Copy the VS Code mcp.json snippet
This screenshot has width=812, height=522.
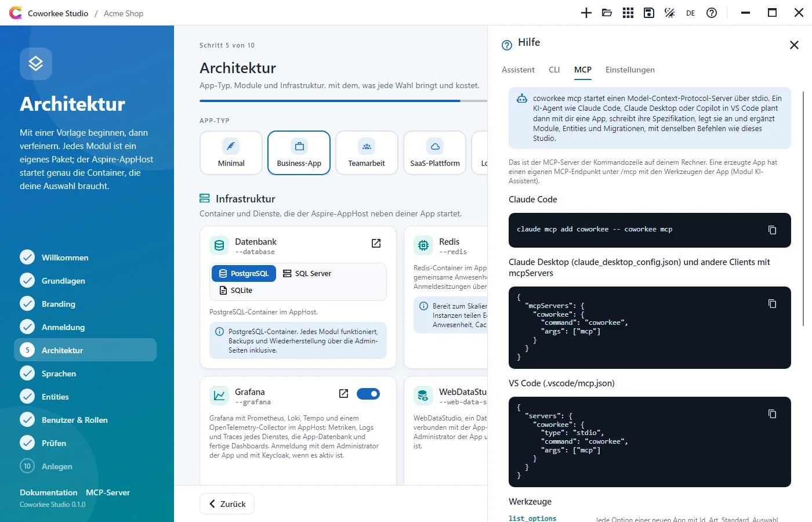772,414
